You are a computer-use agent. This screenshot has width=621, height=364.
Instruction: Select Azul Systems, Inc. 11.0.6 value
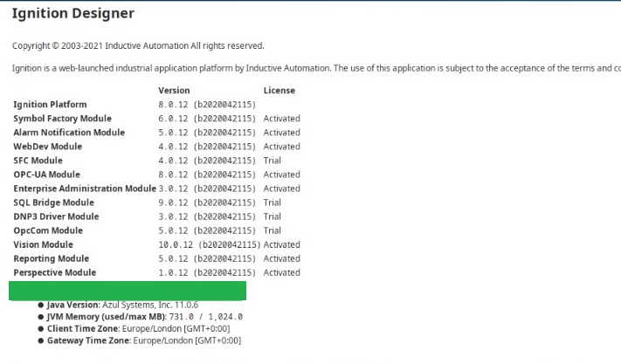150,305
